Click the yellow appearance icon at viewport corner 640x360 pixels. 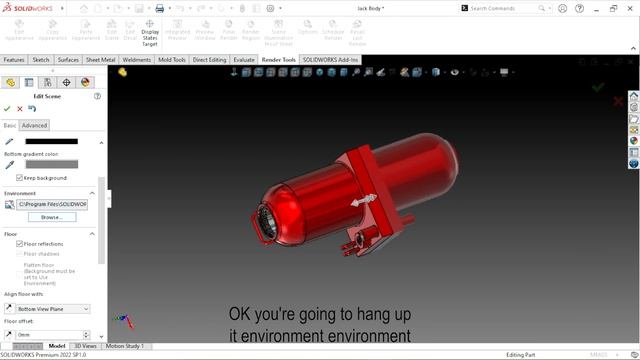point(122,72)
